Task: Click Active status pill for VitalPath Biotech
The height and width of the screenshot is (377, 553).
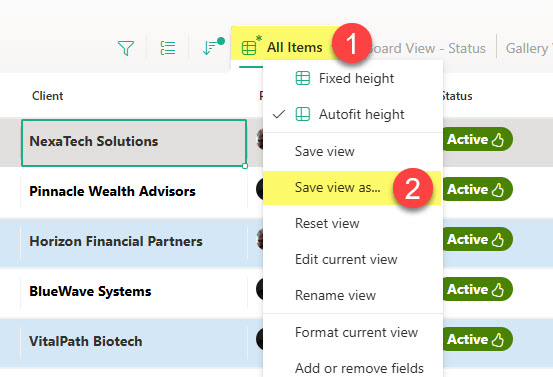Action: point(477,340)
